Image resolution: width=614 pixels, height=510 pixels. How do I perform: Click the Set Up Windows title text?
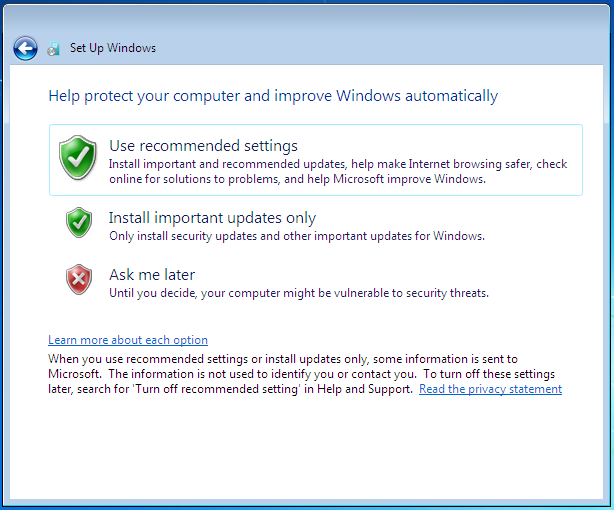(113, 48)
